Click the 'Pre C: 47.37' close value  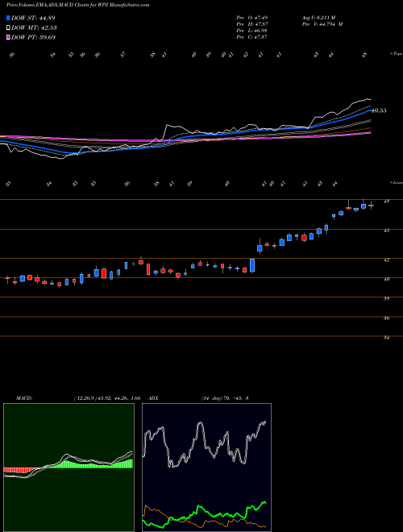click(x=252, y=37)
